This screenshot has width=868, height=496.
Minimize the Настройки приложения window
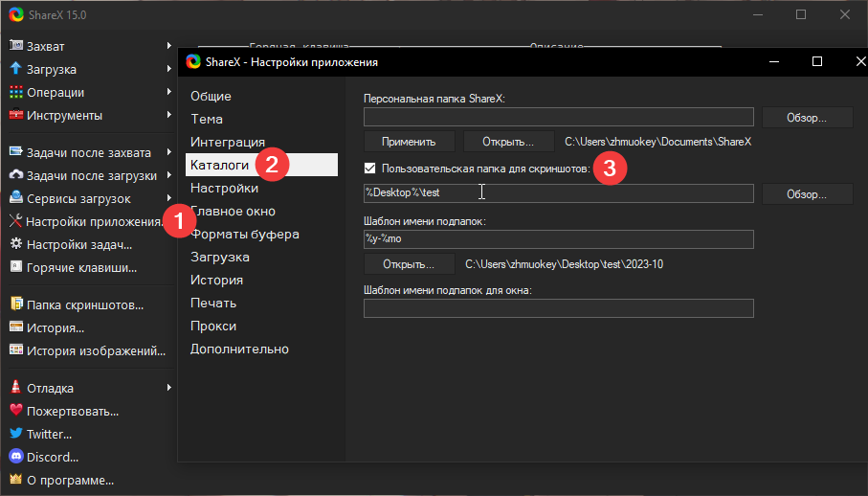pos(774,61)
